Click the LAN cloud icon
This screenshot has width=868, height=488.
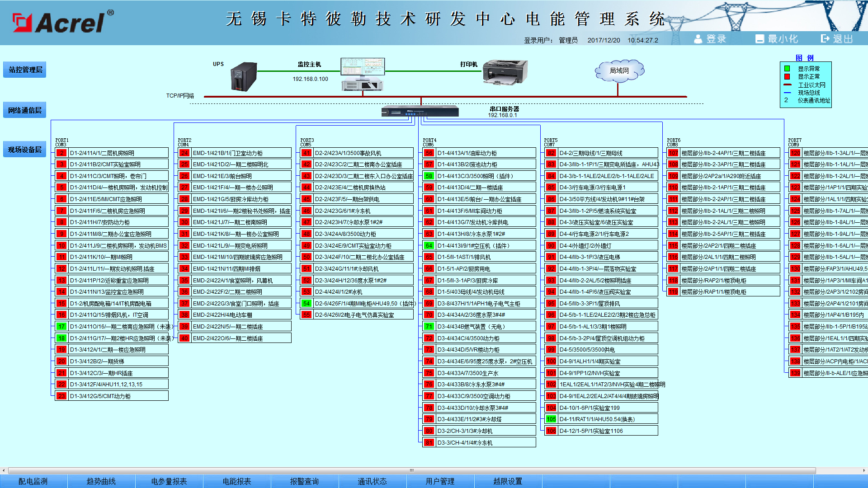(x=619, y=70)
